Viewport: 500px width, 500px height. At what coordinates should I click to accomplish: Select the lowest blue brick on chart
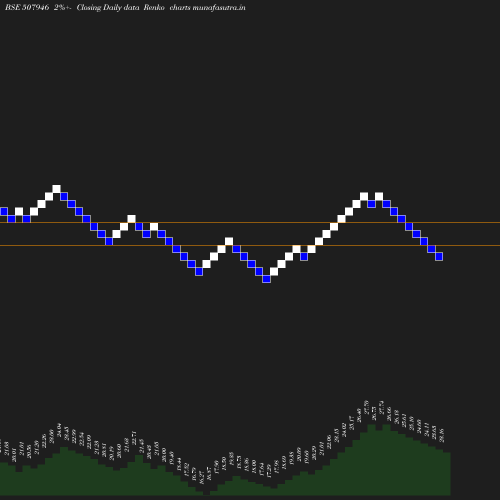(266, 279)
